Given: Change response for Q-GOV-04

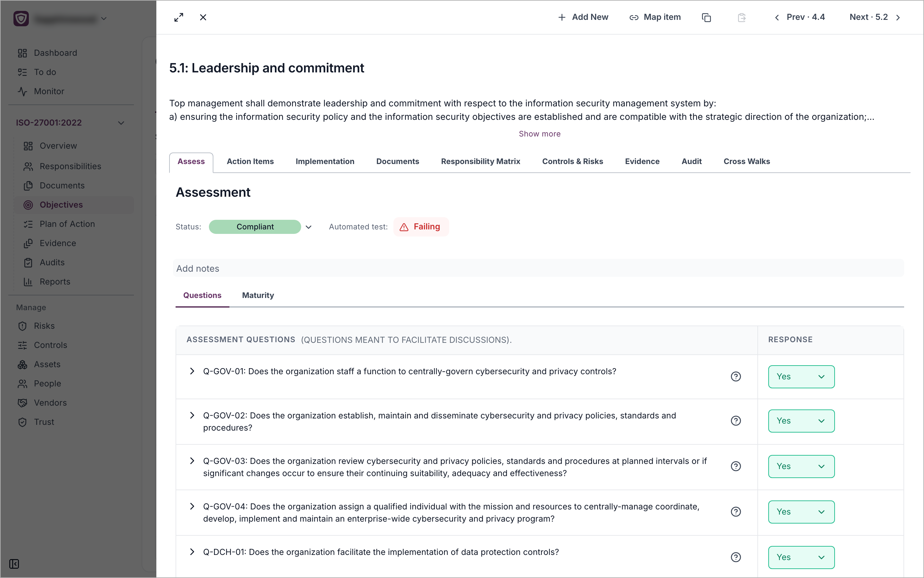Looking at the screenshot, I should point(801,512).
